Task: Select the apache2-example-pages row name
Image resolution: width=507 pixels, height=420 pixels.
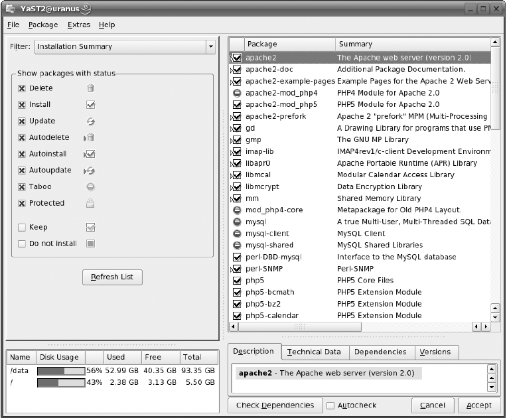Action: 290,82
